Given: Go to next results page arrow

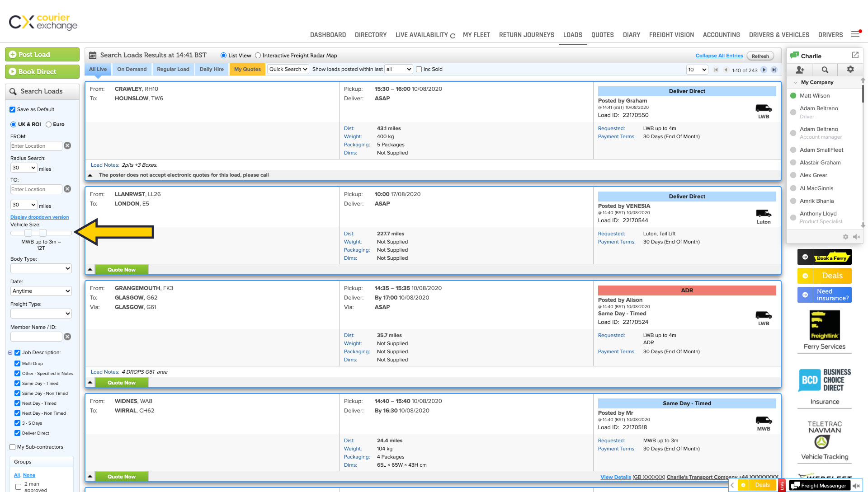Looking at the screenshot, I should [x=764, y=70].
